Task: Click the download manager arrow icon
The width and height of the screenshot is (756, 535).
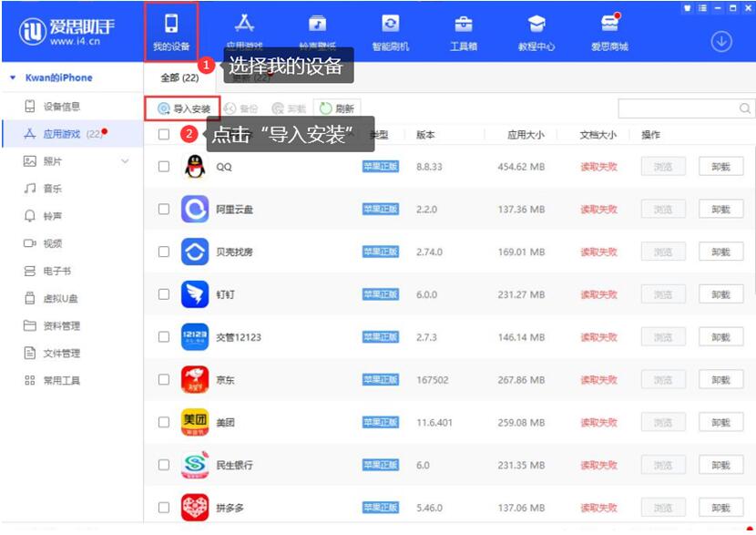Action: (721, 42)
